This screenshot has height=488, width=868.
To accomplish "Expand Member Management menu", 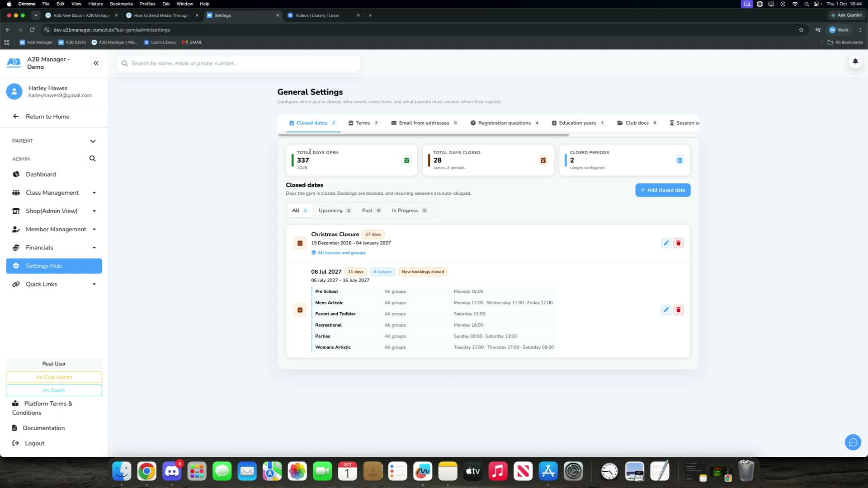I will tap(54, 230).
